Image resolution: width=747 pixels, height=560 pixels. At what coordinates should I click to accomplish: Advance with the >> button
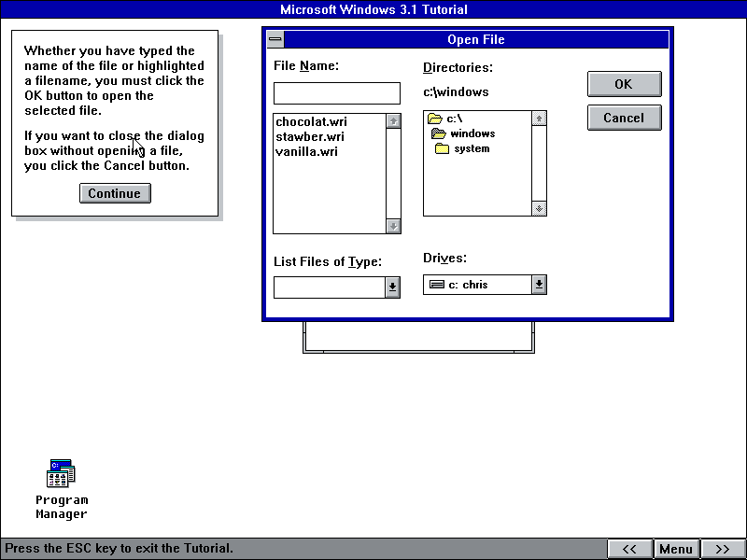723,549
